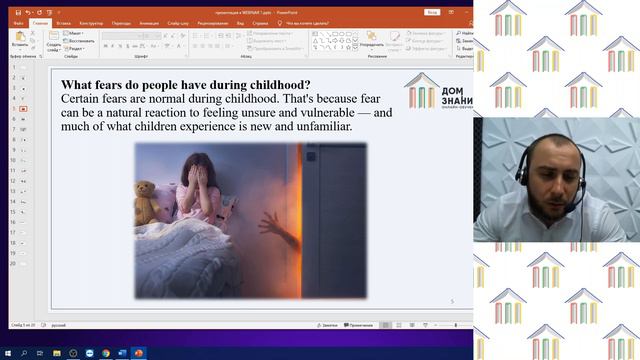The height and width of the screenshot is (360, 640).
Task: Click the Найти find button
Action: pos(465,33)
